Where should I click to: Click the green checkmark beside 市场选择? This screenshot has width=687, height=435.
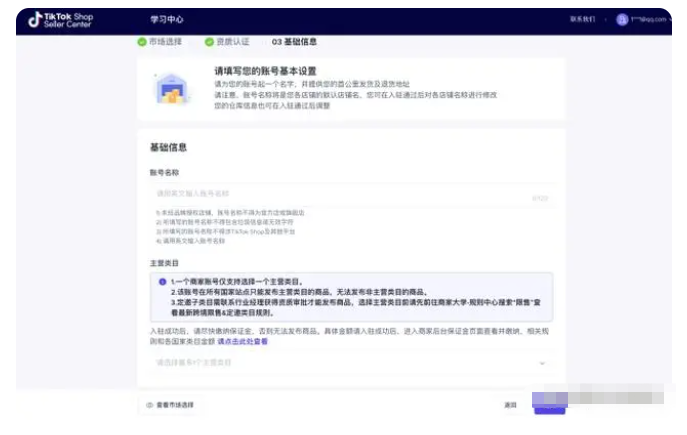[x=142, y=42]
